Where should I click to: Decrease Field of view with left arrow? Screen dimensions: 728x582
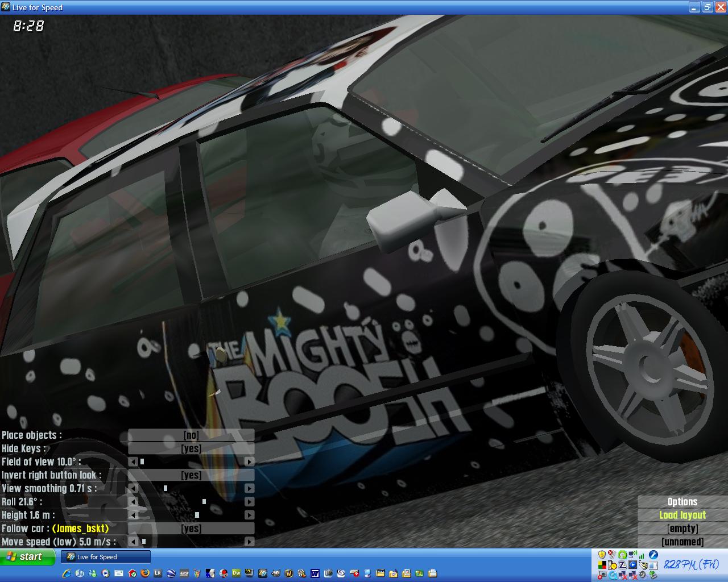click(x=133, y=462)
